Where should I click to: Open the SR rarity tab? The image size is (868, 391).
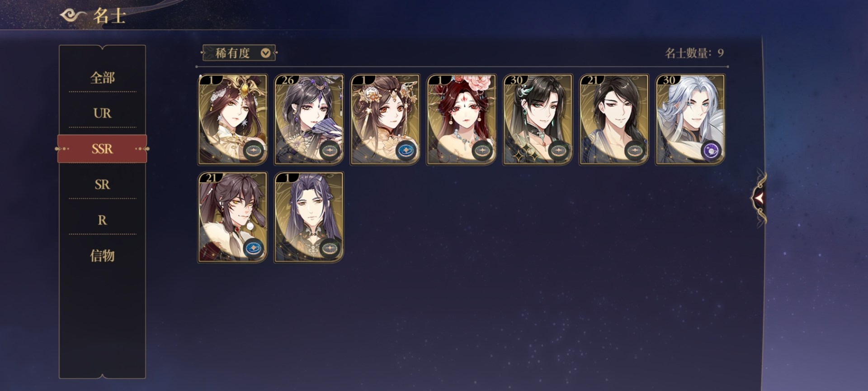(x=102, y=184)
